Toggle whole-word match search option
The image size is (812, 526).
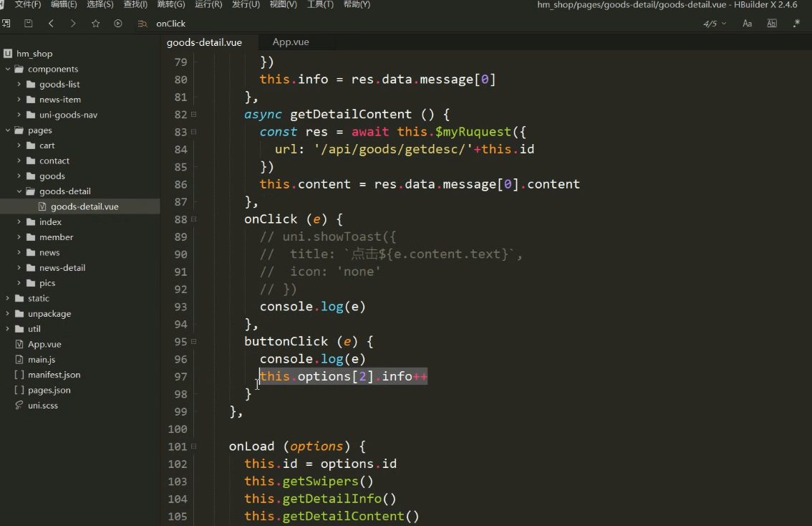click(772, 24)
